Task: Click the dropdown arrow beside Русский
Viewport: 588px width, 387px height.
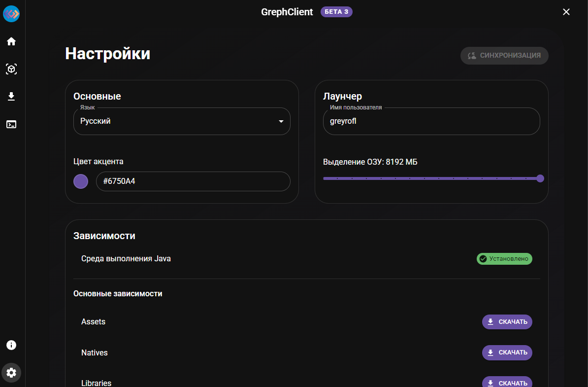Action: tap(281, 121)
